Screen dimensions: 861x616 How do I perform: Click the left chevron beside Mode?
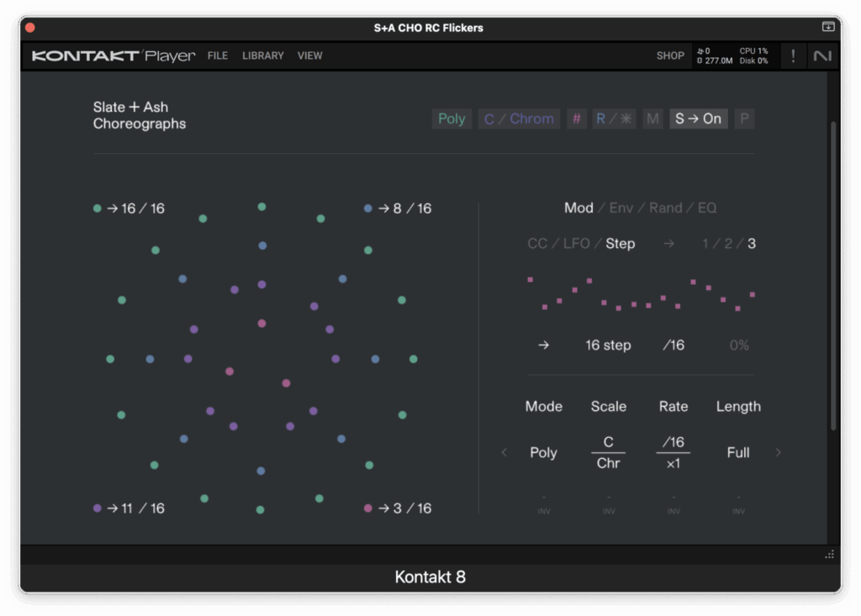click(504, 452)
